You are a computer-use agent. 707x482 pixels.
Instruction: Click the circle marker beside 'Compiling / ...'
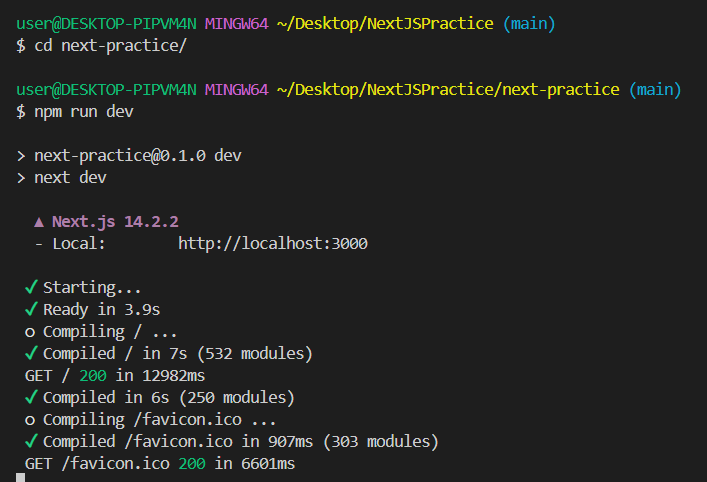tap(30, 333)
